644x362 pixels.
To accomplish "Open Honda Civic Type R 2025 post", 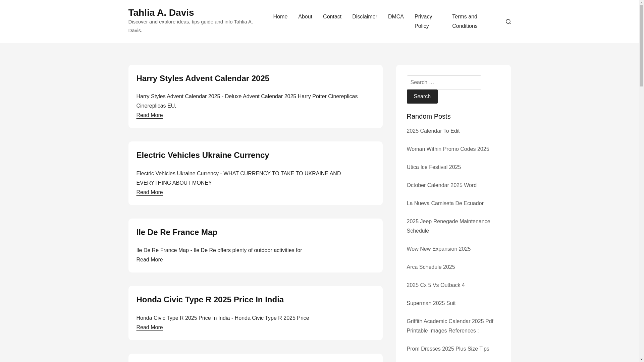I will [x=210, y=300].
